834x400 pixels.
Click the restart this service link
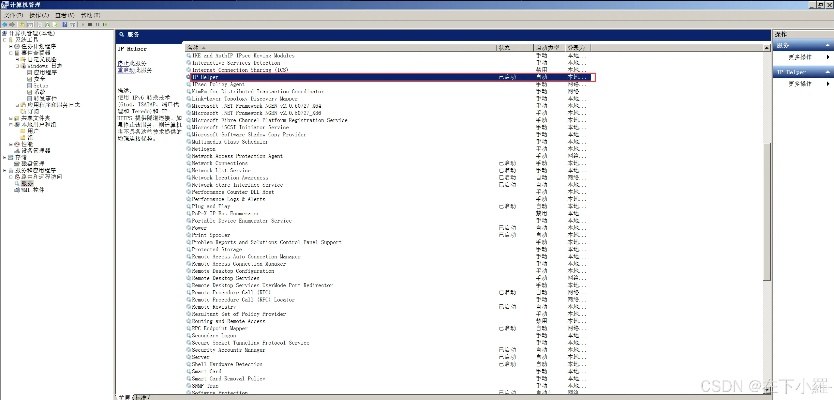coord(126,70)
